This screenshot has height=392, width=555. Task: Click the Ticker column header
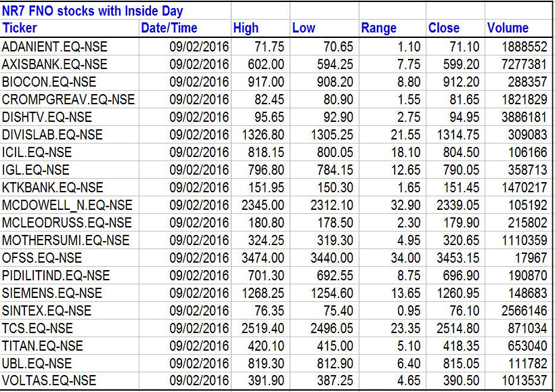20,28
